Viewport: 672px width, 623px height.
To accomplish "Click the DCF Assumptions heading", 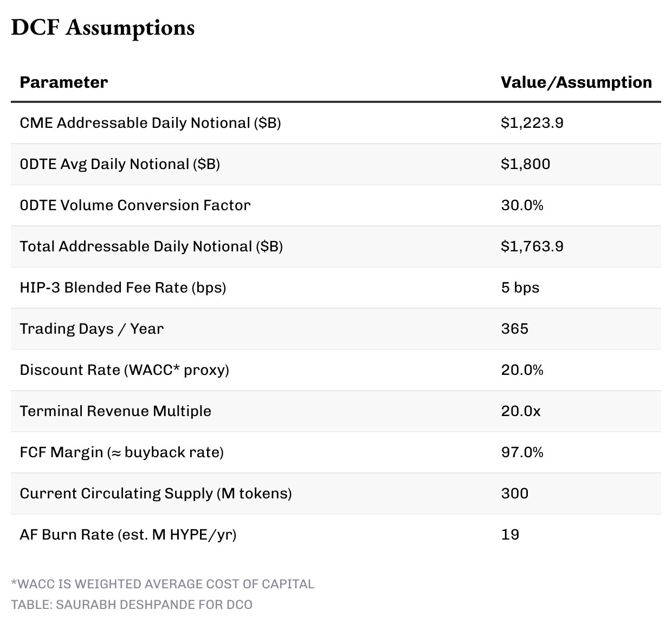I will pos(103,28).
